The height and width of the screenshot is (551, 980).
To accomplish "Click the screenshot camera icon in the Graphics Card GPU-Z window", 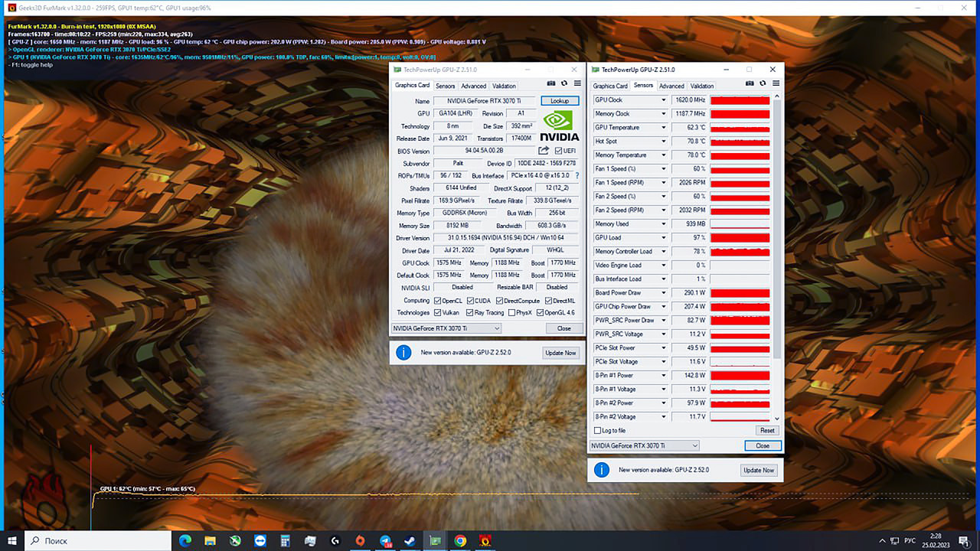I will tap(551, 83).
